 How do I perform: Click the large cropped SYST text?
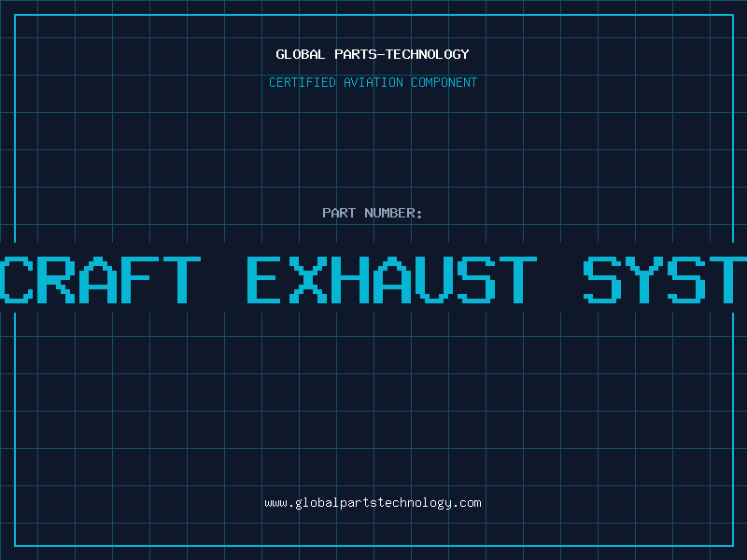tap(665, 280)
